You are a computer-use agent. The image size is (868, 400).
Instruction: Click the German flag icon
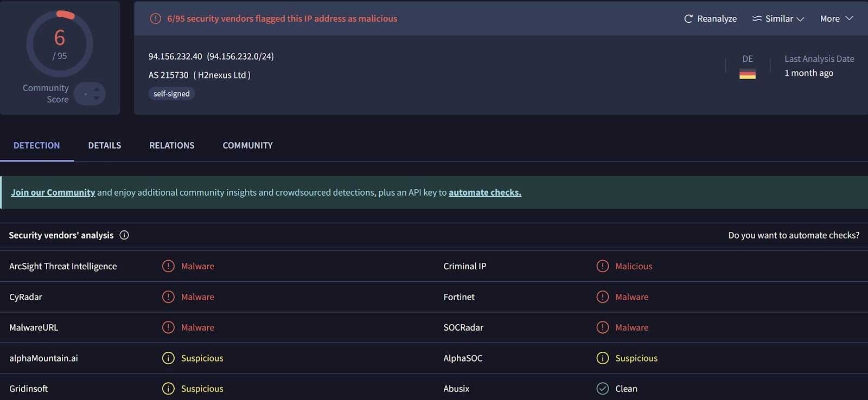coord(748,74)
